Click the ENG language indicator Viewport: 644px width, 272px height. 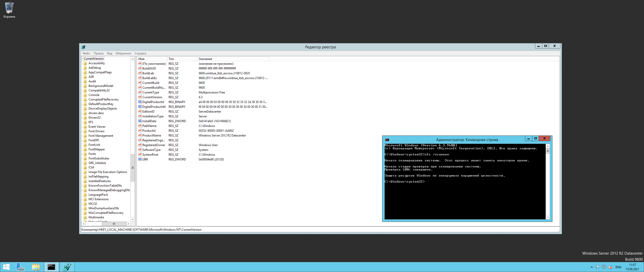click(x=618, y=267)
